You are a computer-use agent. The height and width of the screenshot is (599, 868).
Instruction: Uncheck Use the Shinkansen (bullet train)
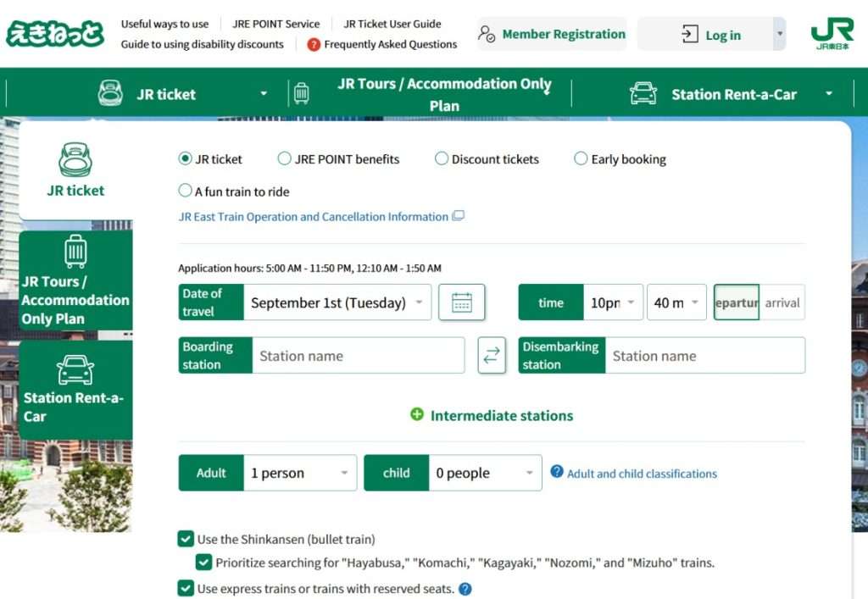click(186, 539)
